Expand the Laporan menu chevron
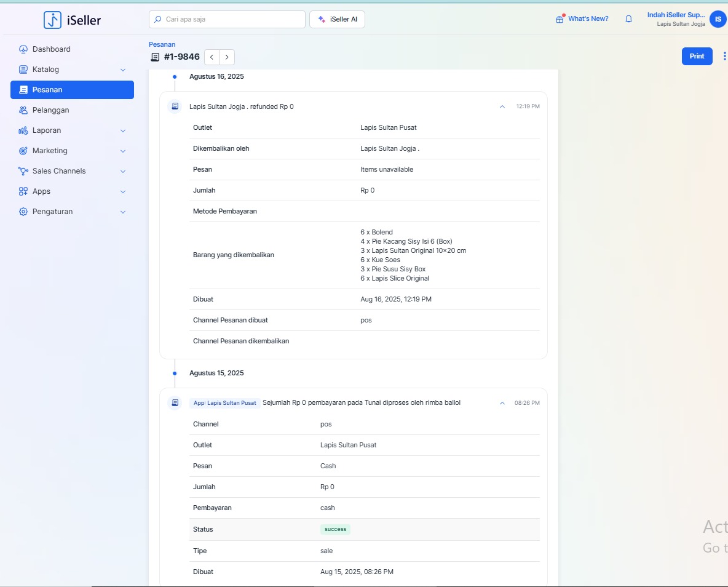The width and height of the screenshot is (728, 587). (x=123, y=130)
